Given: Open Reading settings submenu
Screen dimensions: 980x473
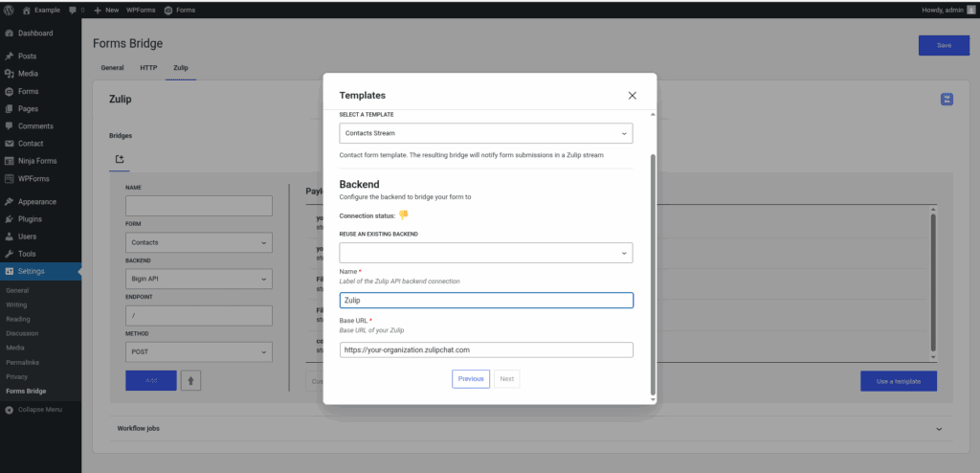Looking at the screenshot, I should pos(18,319).
